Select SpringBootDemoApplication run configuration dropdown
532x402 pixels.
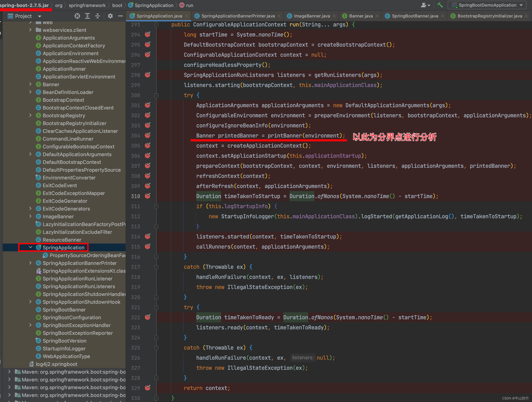(488, 5)
